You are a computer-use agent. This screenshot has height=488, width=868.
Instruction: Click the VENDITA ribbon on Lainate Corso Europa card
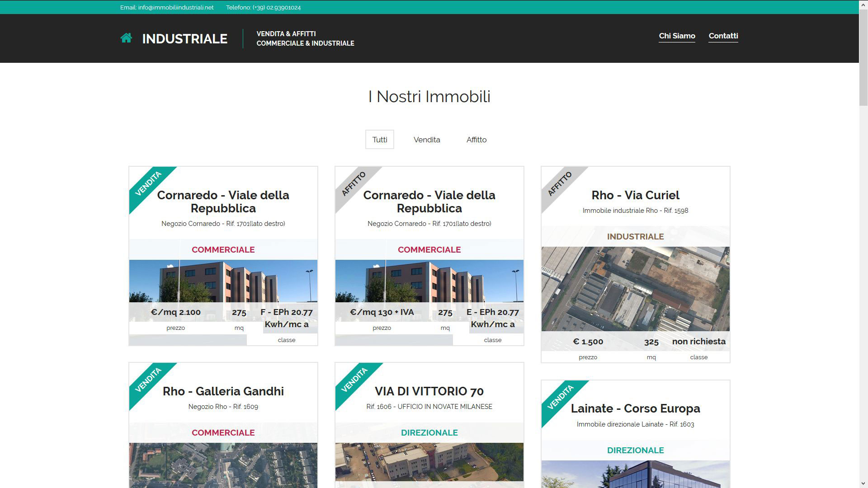tap(560, 398)
